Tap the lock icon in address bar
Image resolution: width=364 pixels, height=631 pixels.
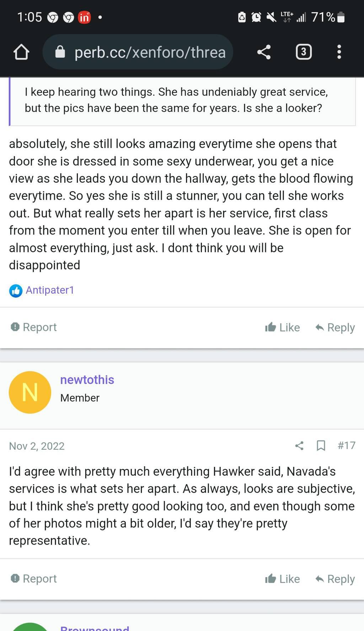pos(60,52)
